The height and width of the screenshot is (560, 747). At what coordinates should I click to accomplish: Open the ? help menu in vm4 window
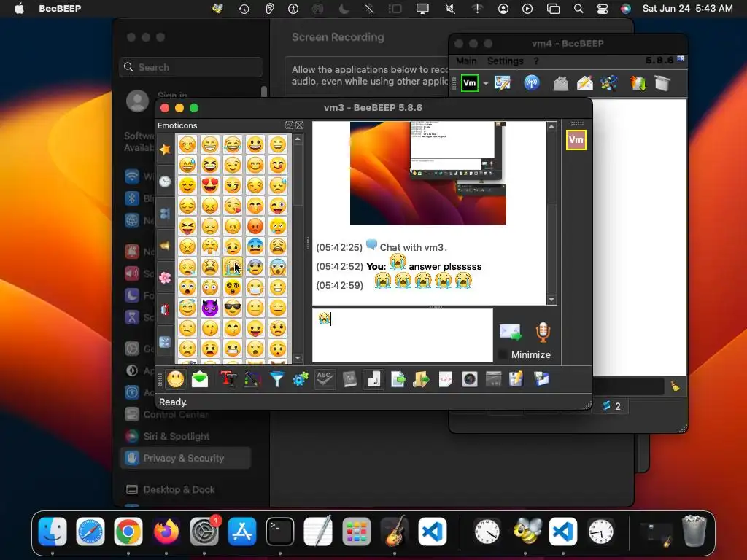pos(536,61)
